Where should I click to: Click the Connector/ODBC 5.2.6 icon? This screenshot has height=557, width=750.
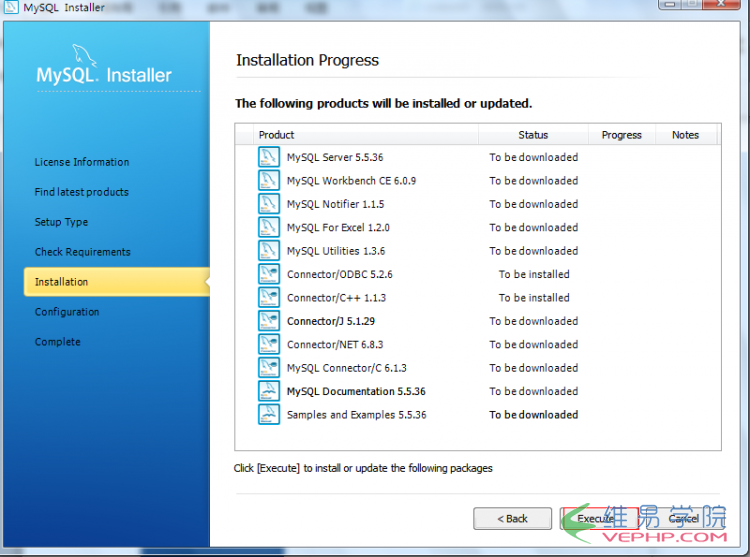point(269,274)
